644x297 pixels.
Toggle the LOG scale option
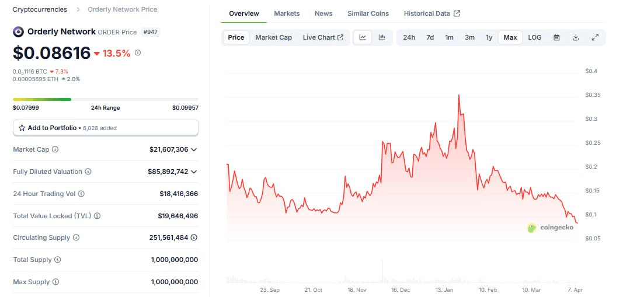tap(534, 37)
